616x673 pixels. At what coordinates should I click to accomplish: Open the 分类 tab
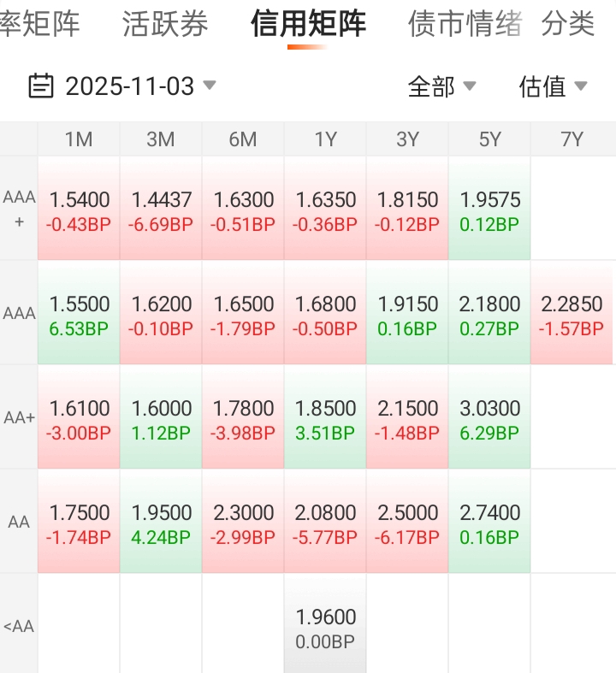tap(568, 24)
